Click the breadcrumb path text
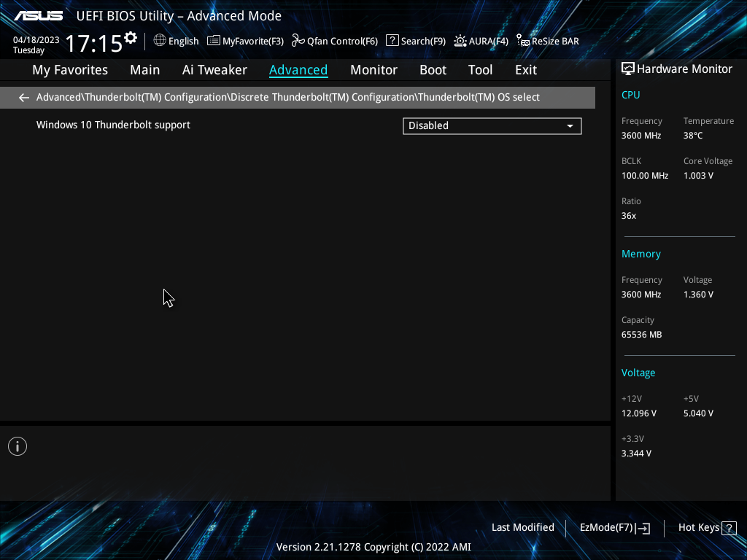 pos(287,97)
